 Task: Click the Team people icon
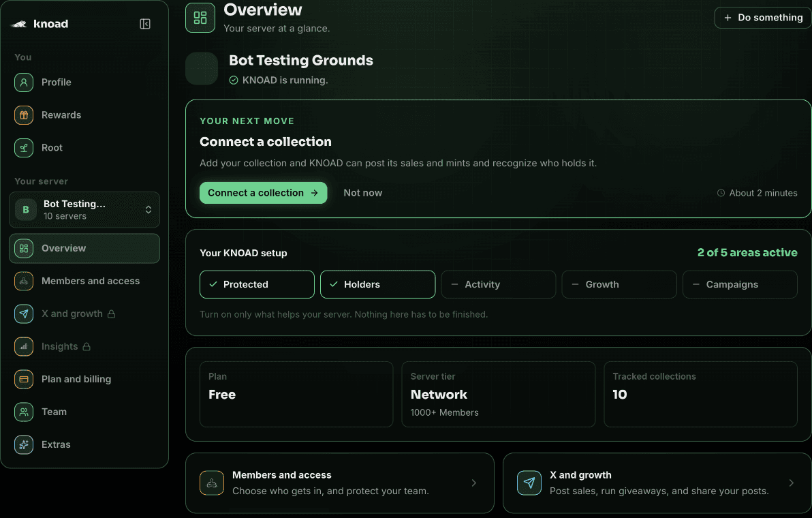click(24, 412)
